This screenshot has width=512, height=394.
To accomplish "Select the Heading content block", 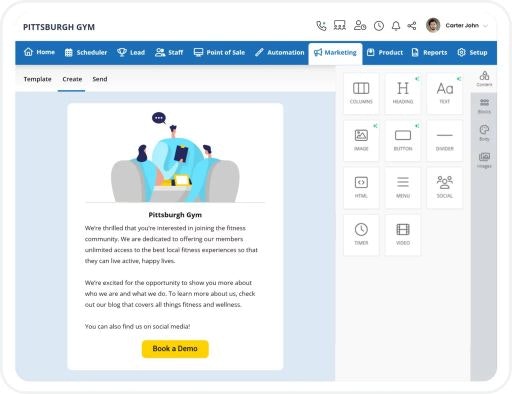I will click(403, 94).
